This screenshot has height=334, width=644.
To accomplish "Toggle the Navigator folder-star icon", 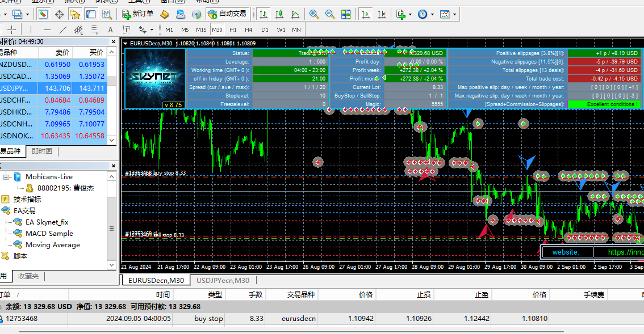I will point(75,14).
